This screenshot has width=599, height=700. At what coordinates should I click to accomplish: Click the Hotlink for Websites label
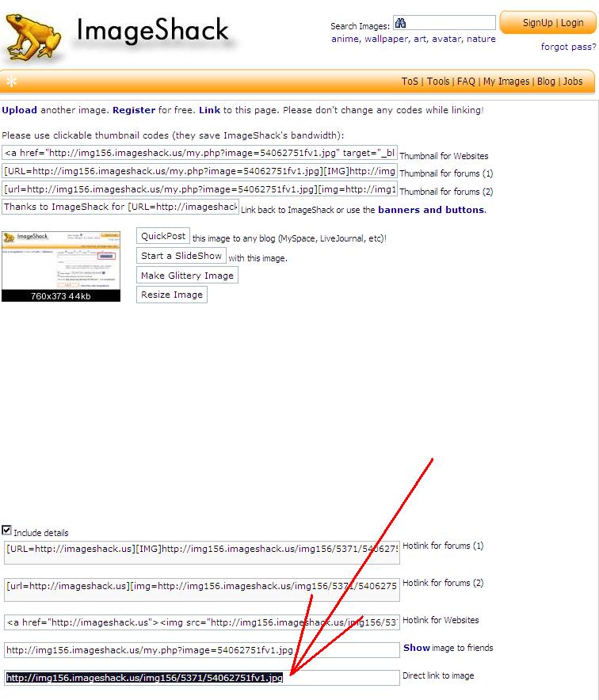441,620
